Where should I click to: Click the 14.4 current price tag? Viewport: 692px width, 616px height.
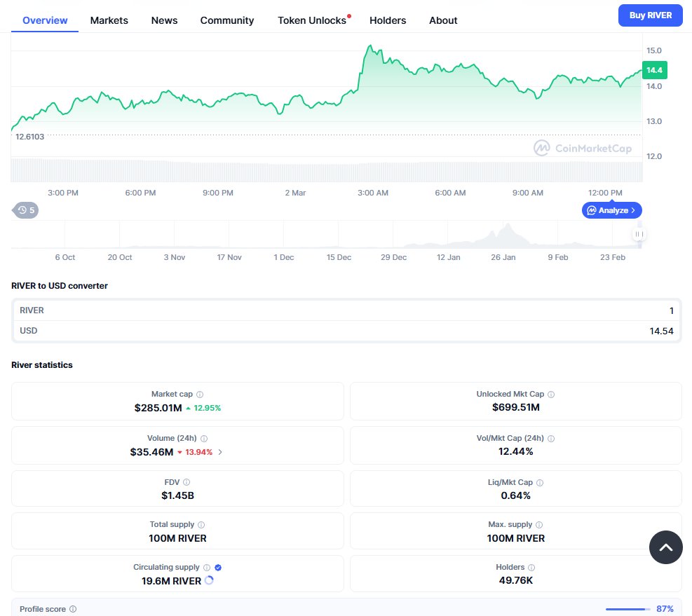654,70
